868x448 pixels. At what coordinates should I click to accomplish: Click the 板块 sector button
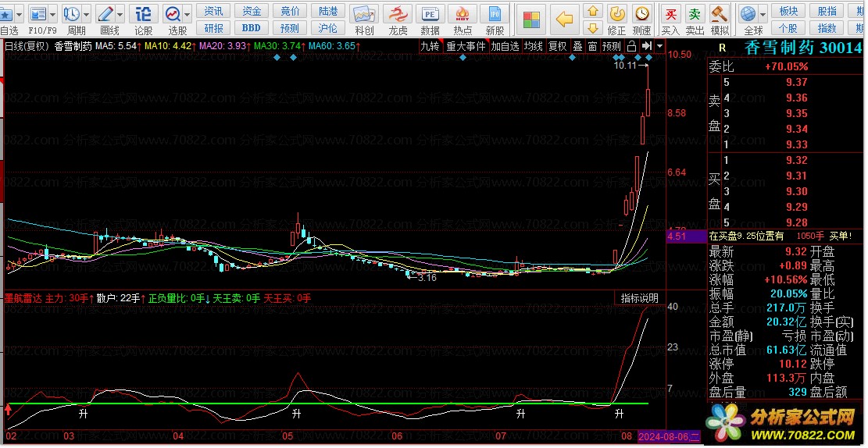789,11
